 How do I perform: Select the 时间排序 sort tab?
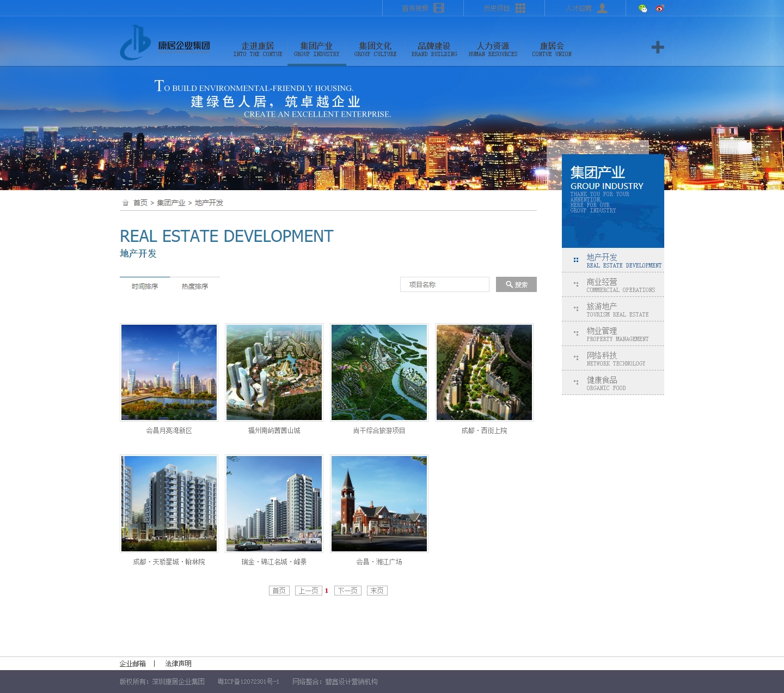[x=145, y=286]
